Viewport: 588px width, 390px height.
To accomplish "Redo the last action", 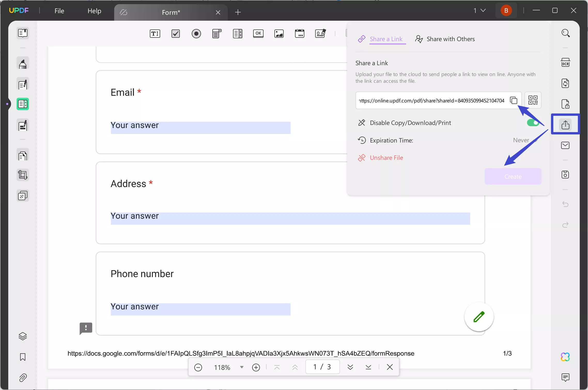I will click(x=566, y=225).
